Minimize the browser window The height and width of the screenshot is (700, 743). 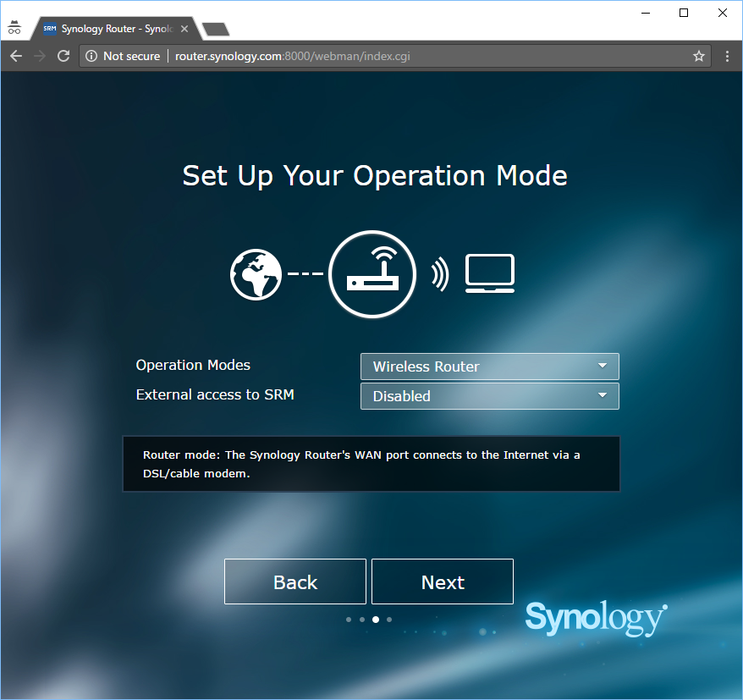(x=646, y=13)
